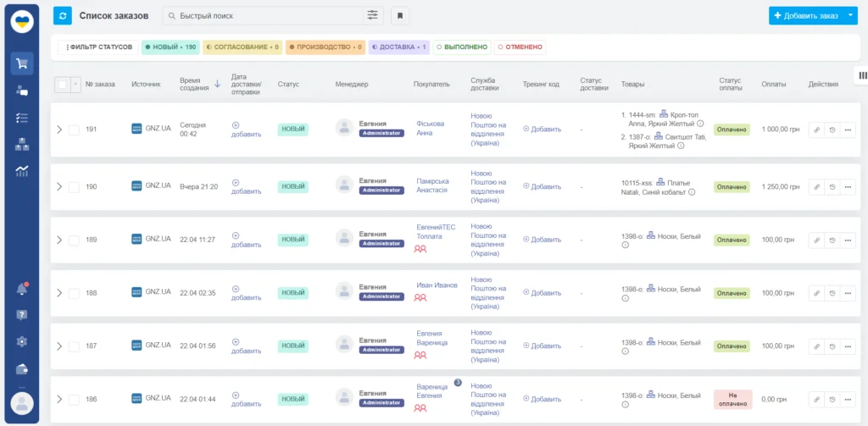The width and height of the screenshot is (868, 426).
Task: View history icon for order 191
Action: [832, 130]
